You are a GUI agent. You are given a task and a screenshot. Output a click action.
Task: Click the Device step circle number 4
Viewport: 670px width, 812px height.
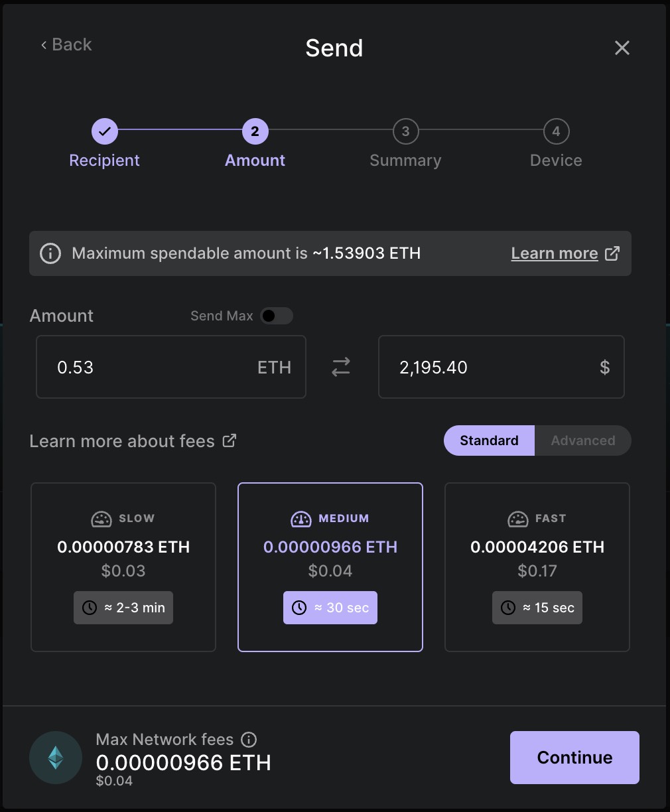(556, 131)
